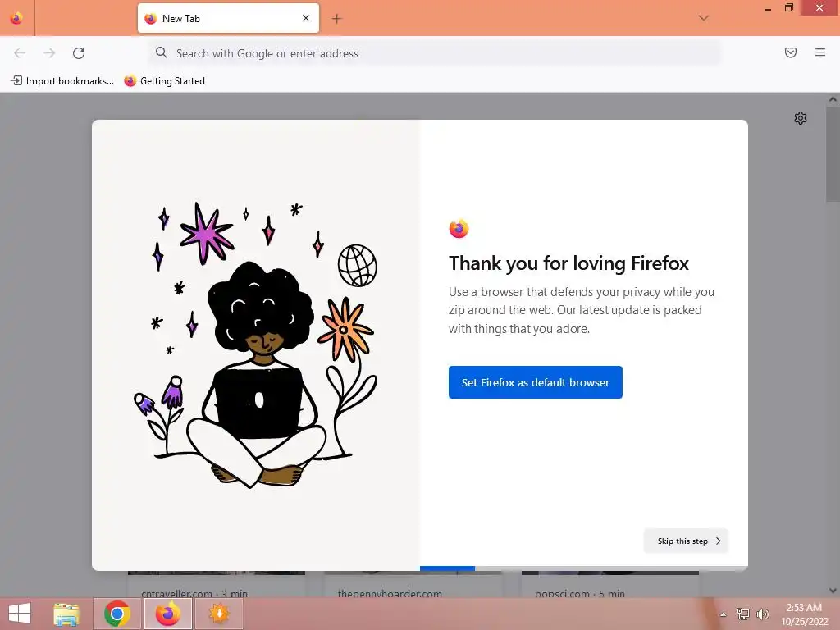This screenshot has height=630, width=840.
Task: Select the New Tab tab
Action: click(228, 18)
